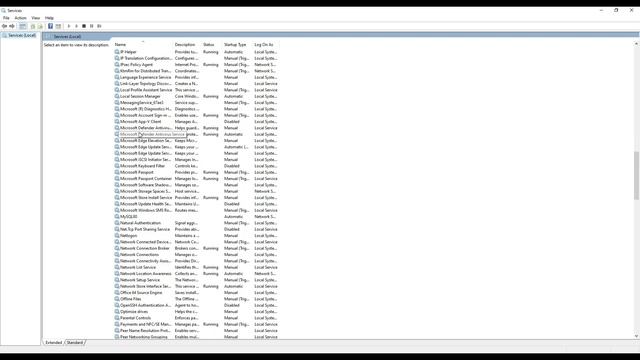This screenshot has height=360, width=640.
Task: Select Services (Local) in the console tree
Action: point(22,36)
